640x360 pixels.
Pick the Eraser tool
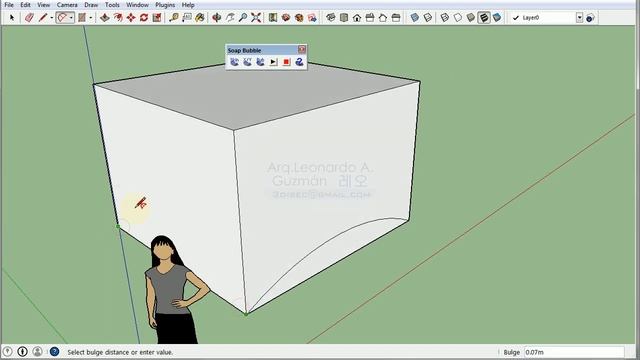[x=29, y=18]
